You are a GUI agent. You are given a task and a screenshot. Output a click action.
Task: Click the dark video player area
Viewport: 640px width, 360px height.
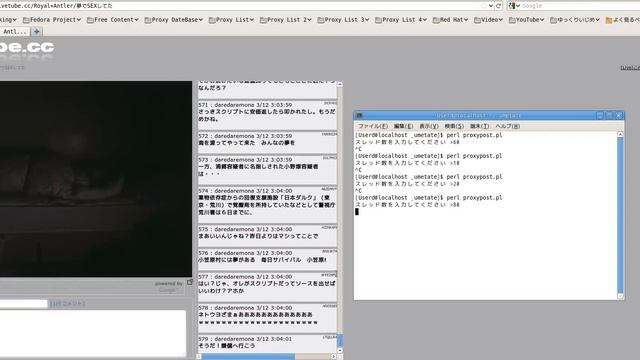tap(96, 179)
